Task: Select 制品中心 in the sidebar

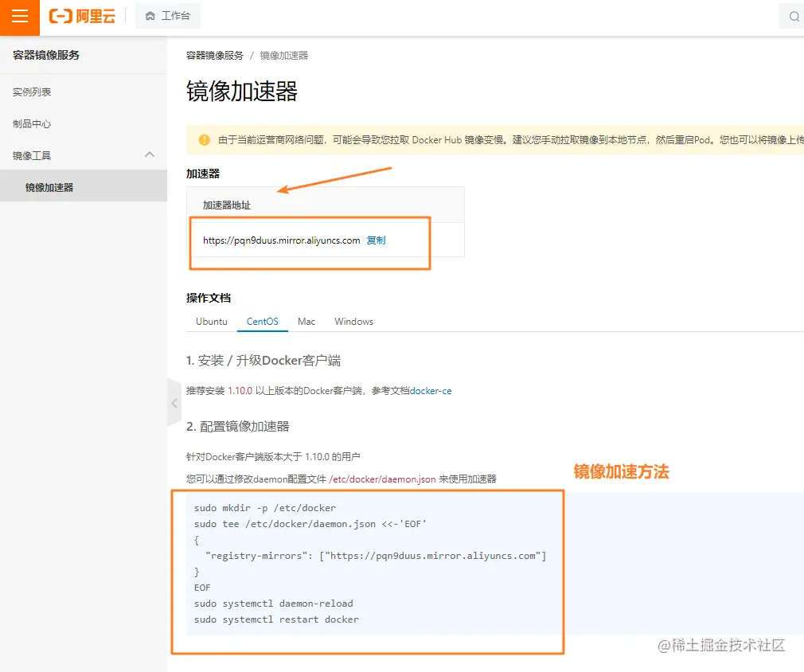Action: (32, 123)
